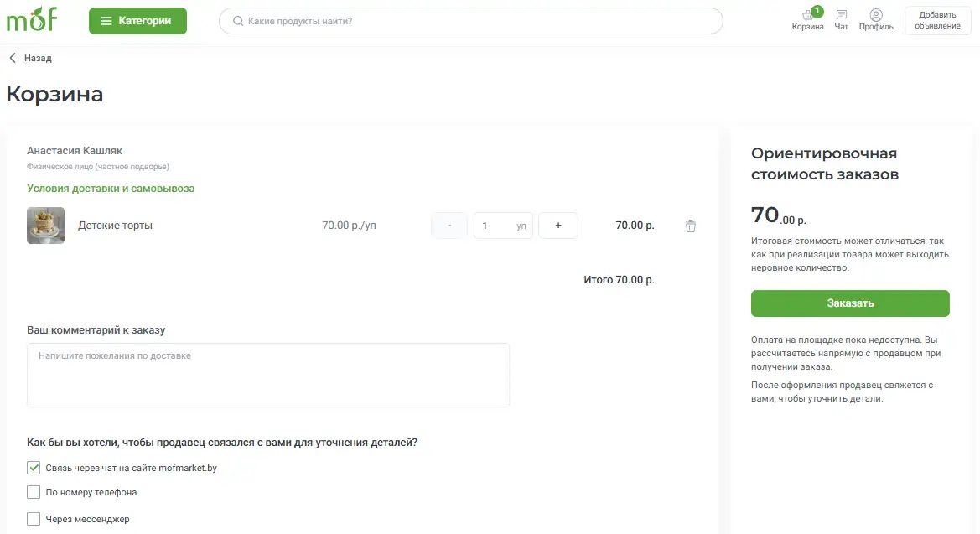Click the back arrow chevron
Viewport: 980px width, 534px height.
click(13, 58)
